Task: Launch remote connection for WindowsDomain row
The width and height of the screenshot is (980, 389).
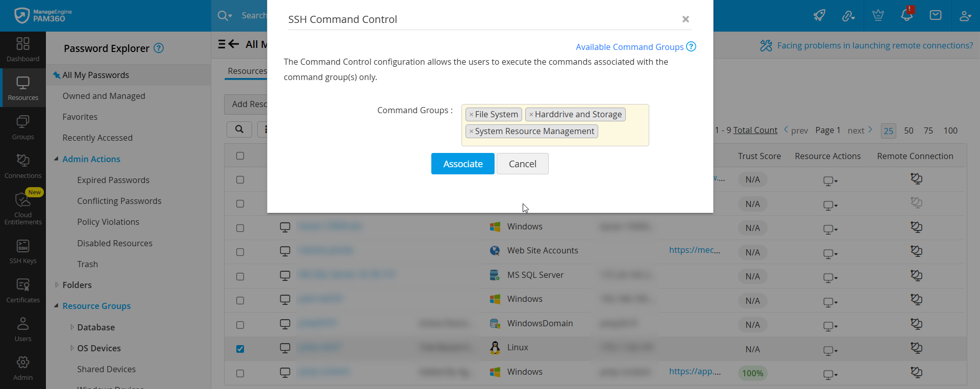Action: pyautogui.click(x=916, y=324)
